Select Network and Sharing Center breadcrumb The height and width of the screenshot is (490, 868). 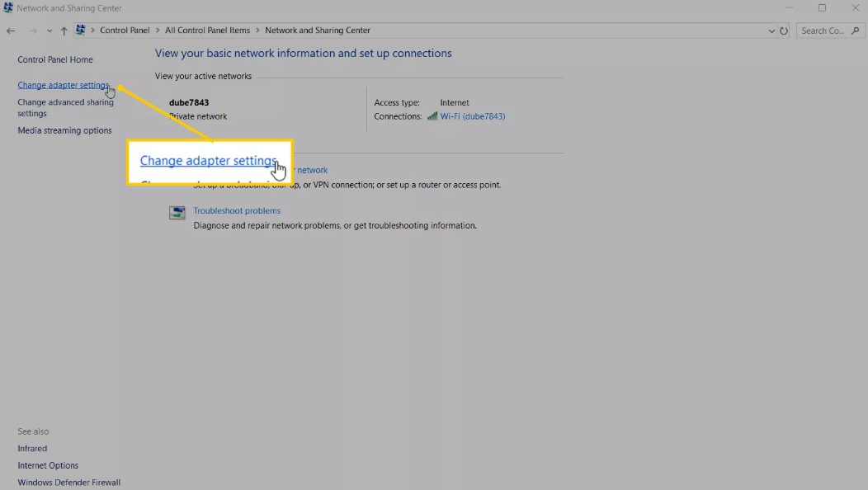(317, 31)
